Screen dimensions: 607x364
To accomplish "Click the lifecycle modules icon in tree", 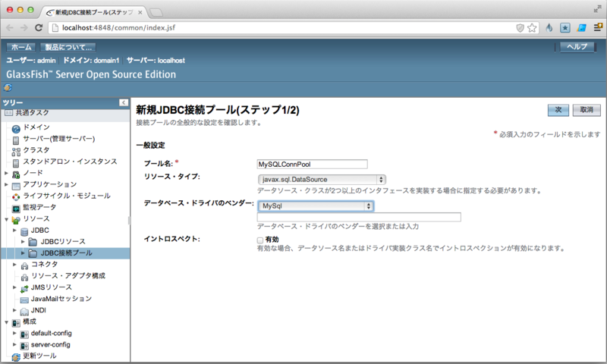I will point(15,196).
